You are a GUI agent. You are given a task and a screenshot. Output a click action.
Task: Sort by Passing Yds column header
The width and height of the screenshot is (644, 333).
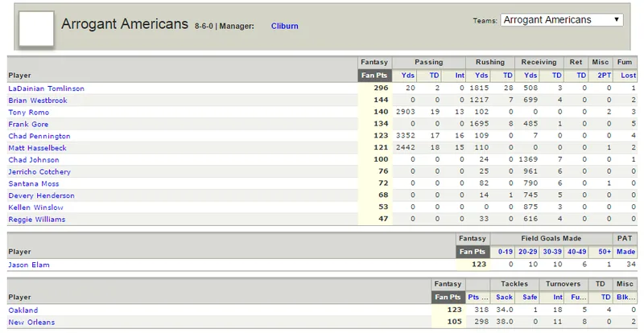click(x=408, y=75)
